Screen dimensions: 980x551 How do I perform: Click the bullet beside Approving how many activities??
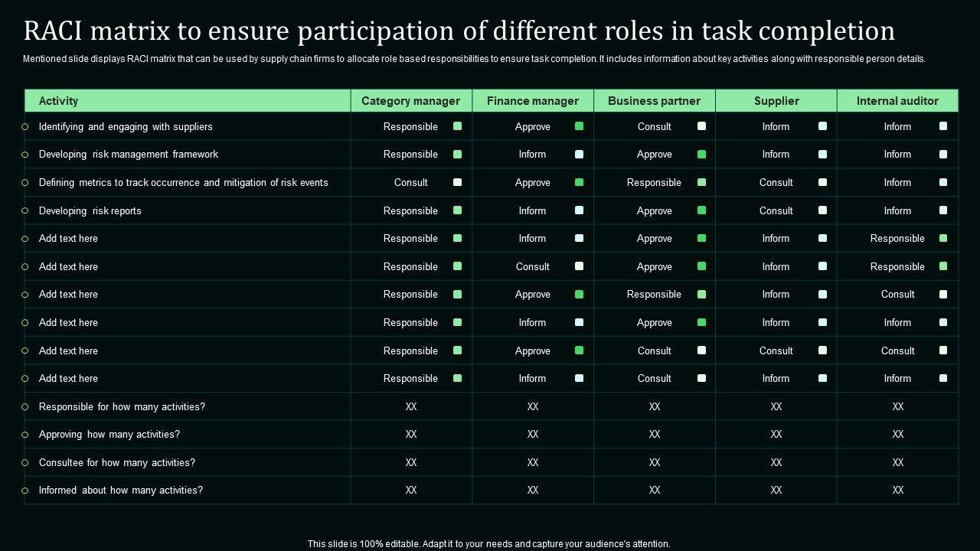click(25, 435)
